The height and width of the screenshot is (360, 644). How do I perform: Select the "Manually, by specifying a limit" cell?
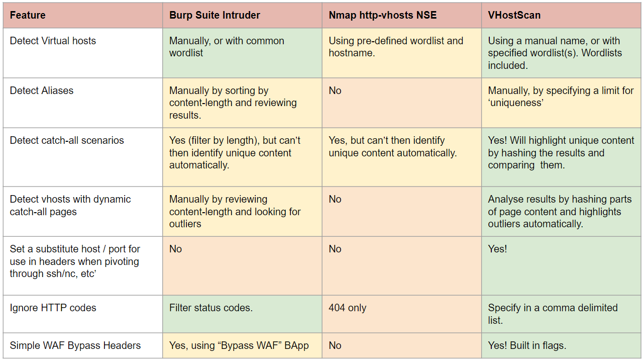[x=561, y=97]
